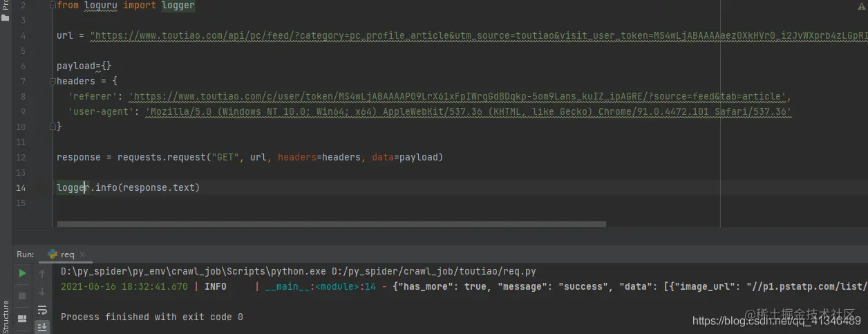Restore layout in the Run panel
This screenshot has height=334, width=868.
pyautogui.click(x=22, y=319)
